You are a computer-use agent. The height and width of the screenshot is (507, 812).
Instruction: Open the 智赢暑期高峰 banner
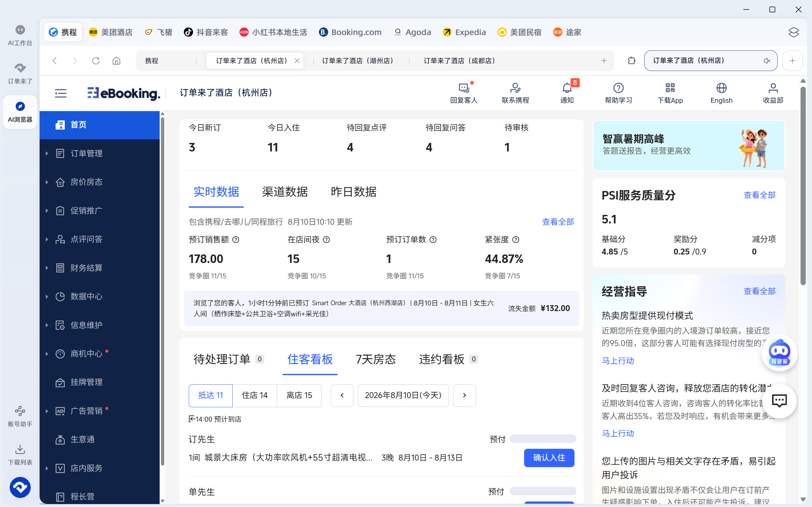(x=689, y=146)
